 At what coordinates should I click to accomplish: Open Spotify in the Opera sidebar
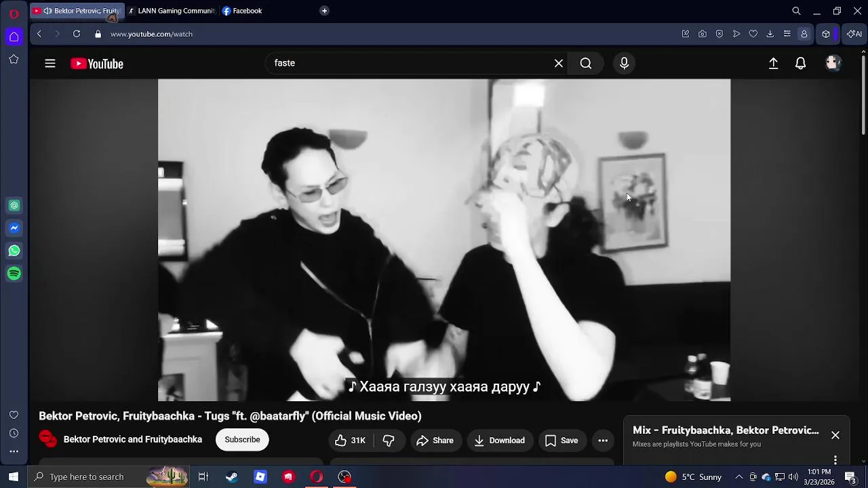click(14, 274)
